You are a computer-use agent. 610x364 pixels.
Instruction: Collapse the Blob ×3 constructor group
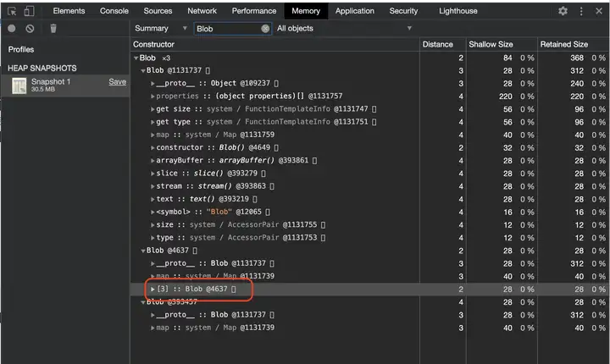[x=136, y=58]
